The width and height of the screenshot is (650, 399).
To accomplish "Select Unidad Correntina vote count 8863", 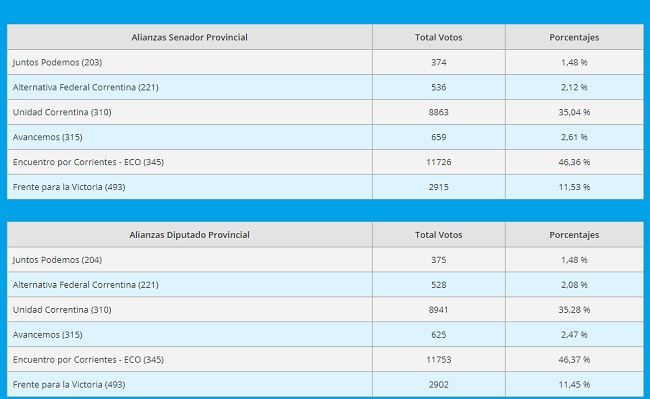I will (439, 112).
